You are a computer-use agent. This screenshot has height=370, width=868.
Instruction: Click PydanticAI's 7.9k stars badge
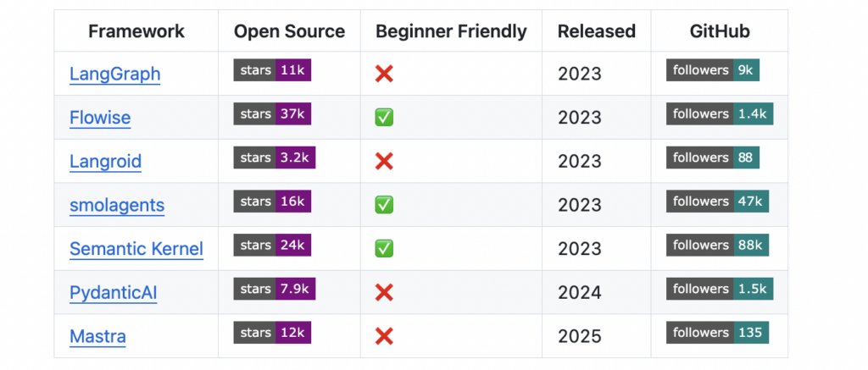275,289
